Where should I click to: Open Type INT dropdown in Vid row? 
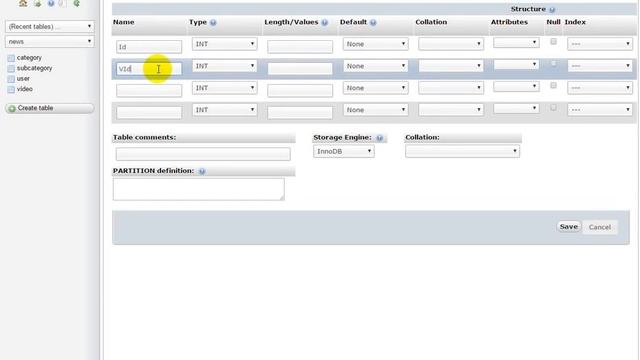tap(224, 66)
